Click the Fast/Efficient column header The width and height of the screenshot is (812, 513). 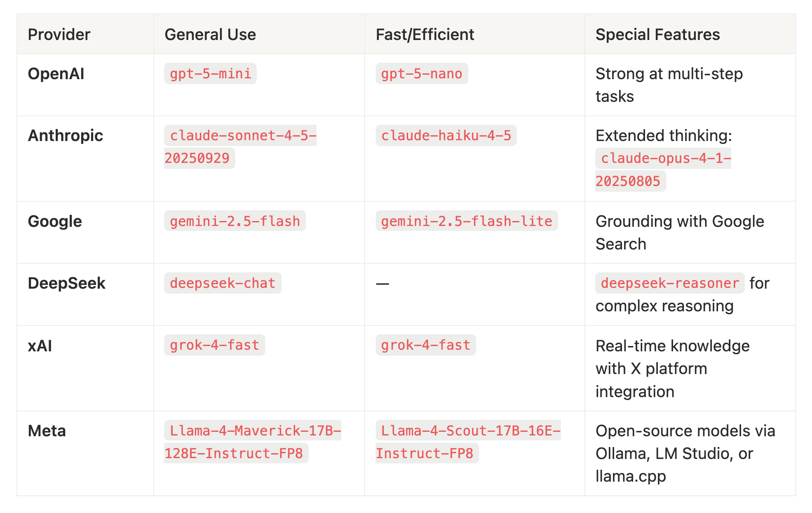click(425, 35)
